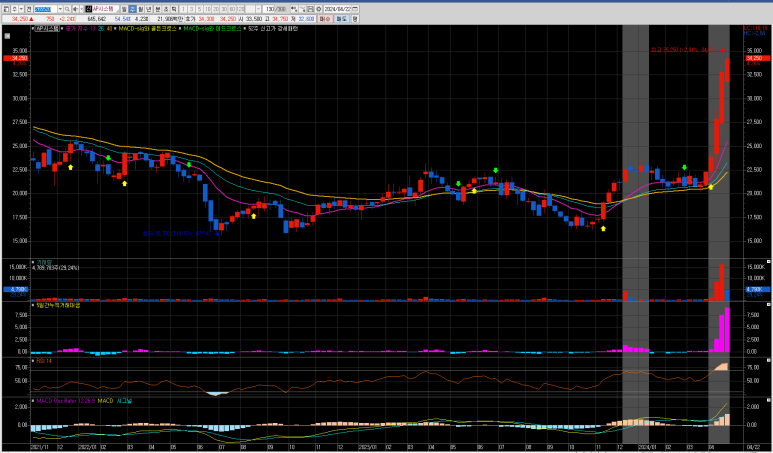
Task: Click the stock code input field
Action: point(45,9)
